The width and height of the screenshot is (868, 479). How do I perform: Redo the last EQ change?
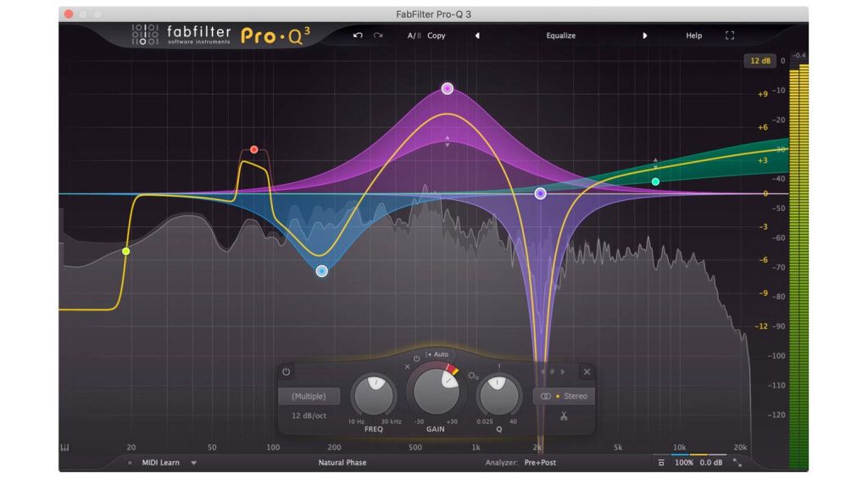coord(378,36)
